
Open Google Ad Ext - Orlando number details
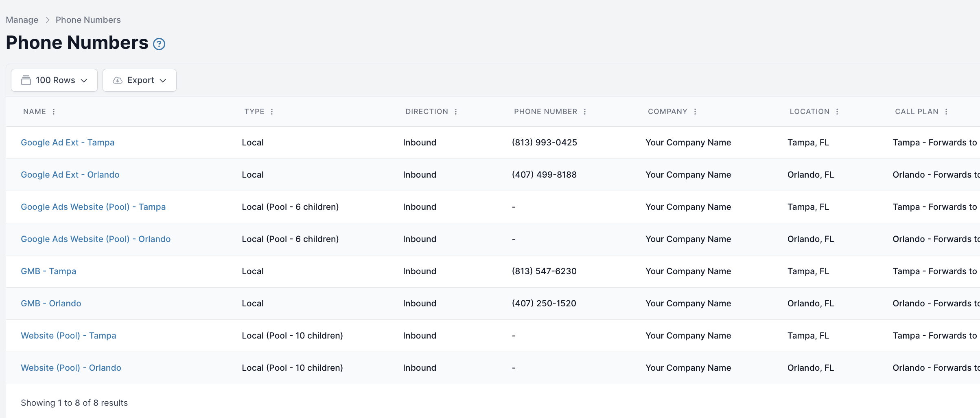coord(70,174)
